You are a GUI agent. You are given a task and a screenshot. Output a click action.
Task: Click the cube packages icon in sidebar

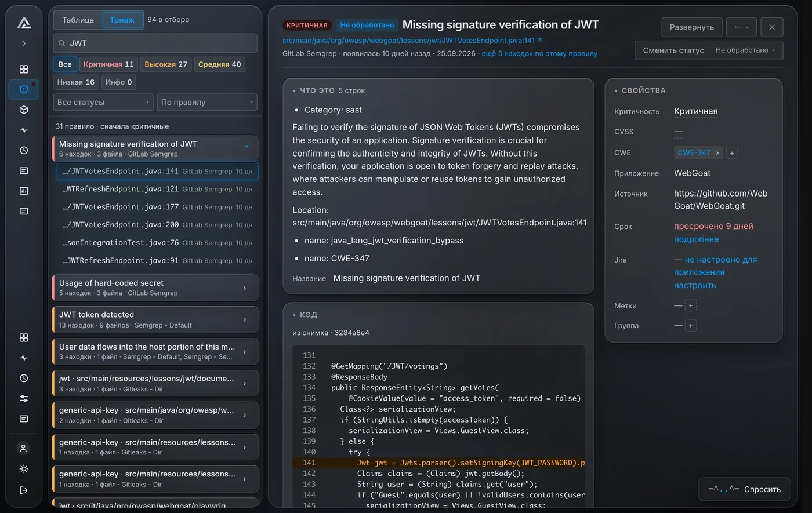point(24,110)
